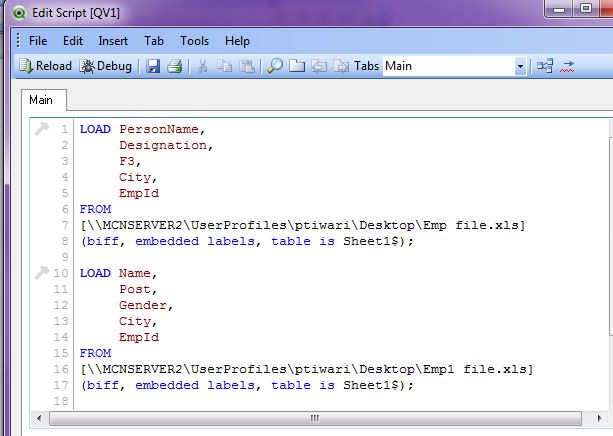Click the Reload script button
613x436 pixels.
(x=45, y=66)
